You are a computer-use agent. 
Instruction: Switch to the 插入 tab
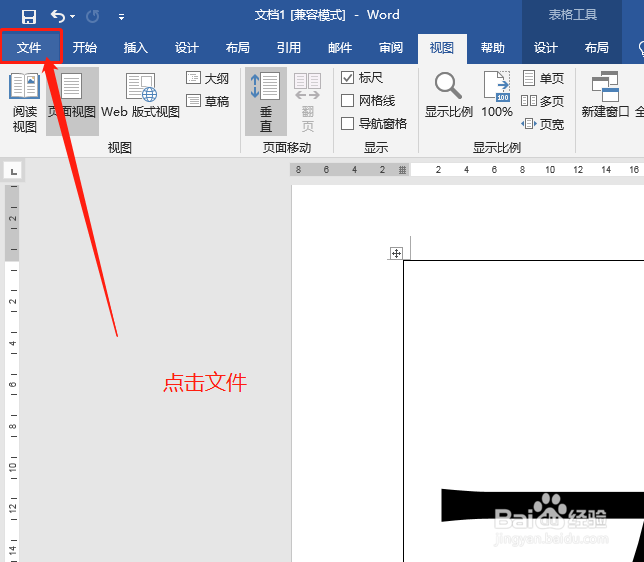click(136, 48)
